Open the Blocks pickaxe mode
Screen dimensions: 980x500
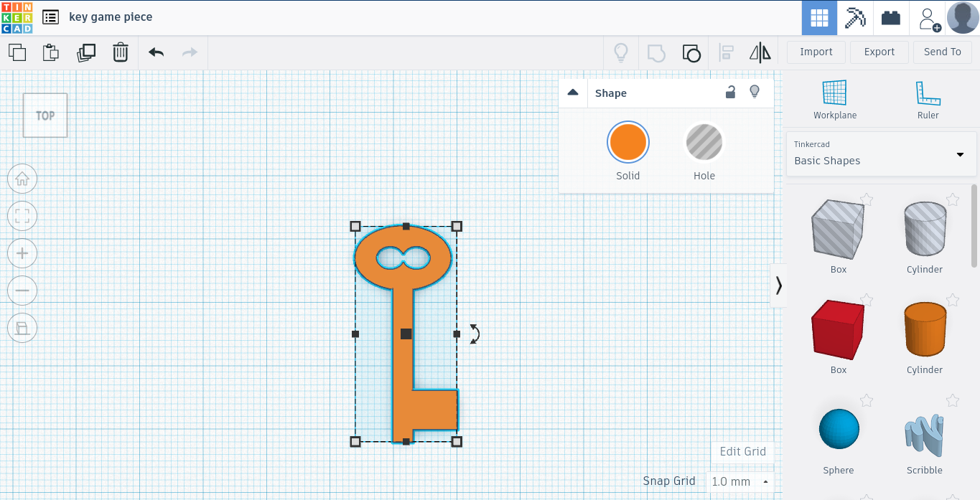point(855,18)
